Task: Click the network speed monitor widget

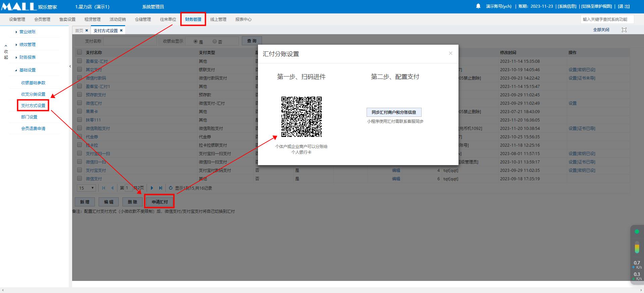Action: click(x=637, y=255)
